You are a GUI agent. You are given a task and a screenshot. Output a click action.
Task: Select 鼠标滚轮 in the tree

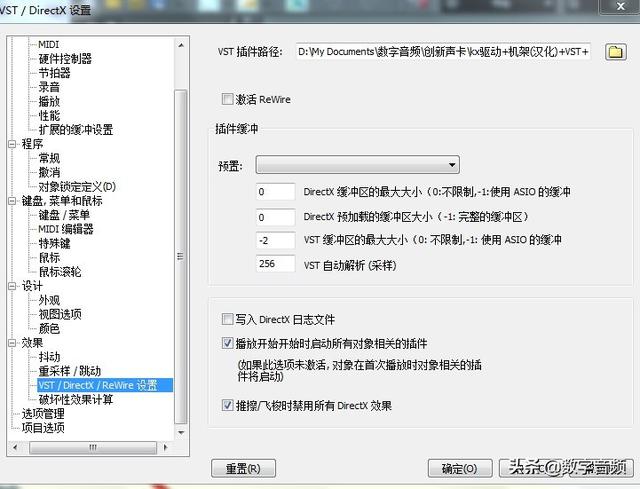coord(60,272)
